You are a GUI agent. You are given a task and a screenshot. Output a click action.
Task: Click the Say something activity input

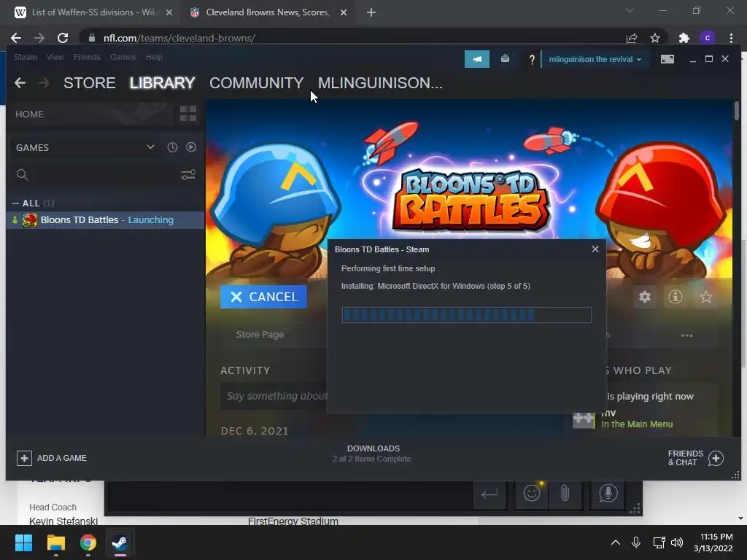pos(274,396)
